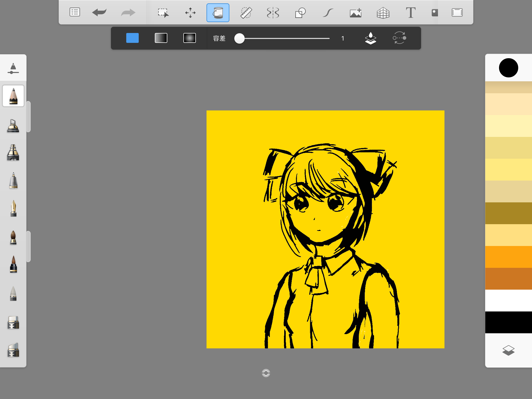Select the perspective guide tool
Viewport: 532px width, 399px height.
click(384, 12)
